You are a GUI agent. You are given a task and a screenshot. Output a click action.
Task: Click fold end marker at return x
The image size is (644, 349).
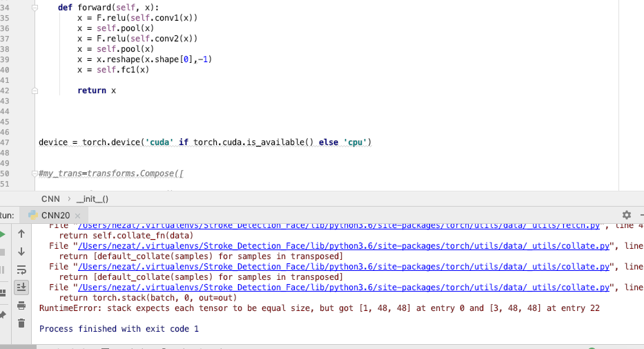click(34, 91)
